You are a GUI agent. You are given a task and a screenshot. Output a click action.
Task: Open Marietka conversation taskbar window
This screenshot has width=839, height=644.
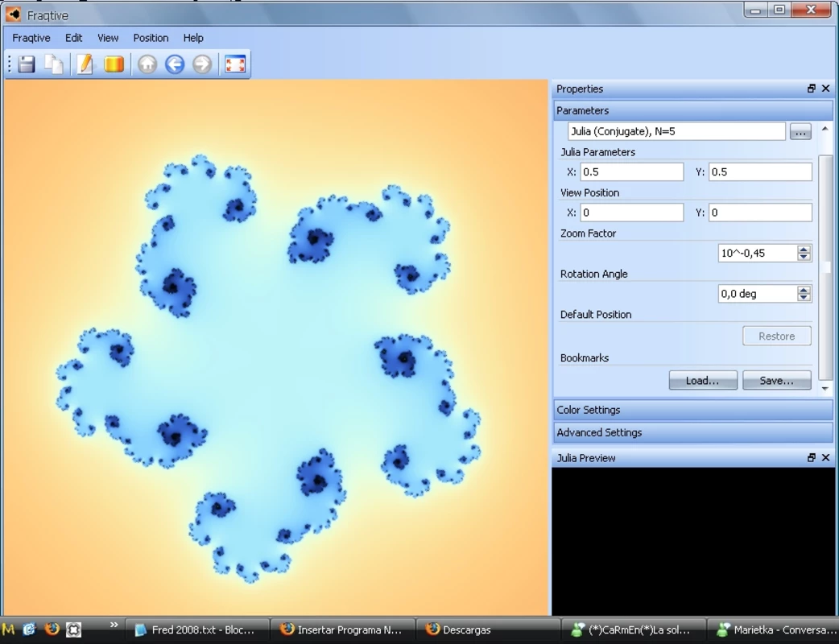(774, 630)
